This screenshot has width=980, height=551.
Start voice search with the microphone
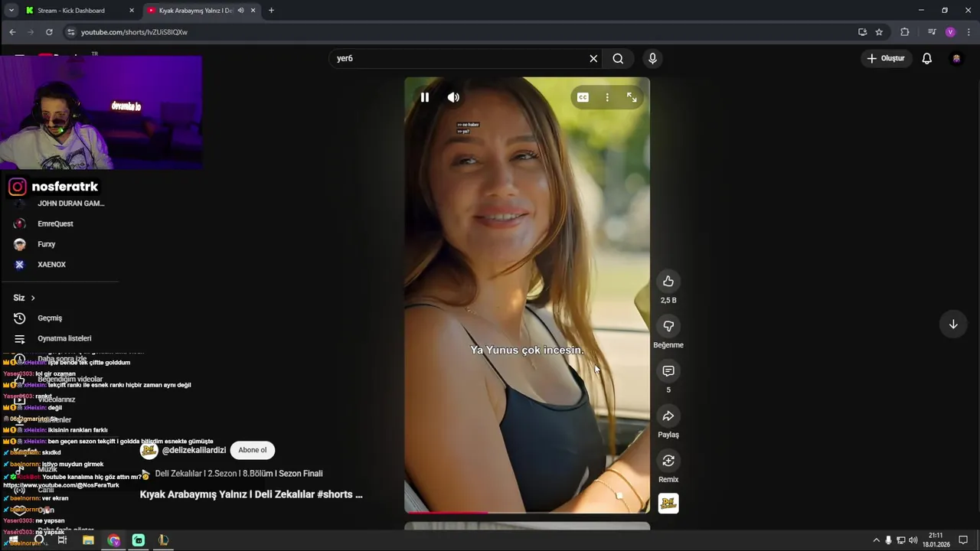(x=652, y=58)
